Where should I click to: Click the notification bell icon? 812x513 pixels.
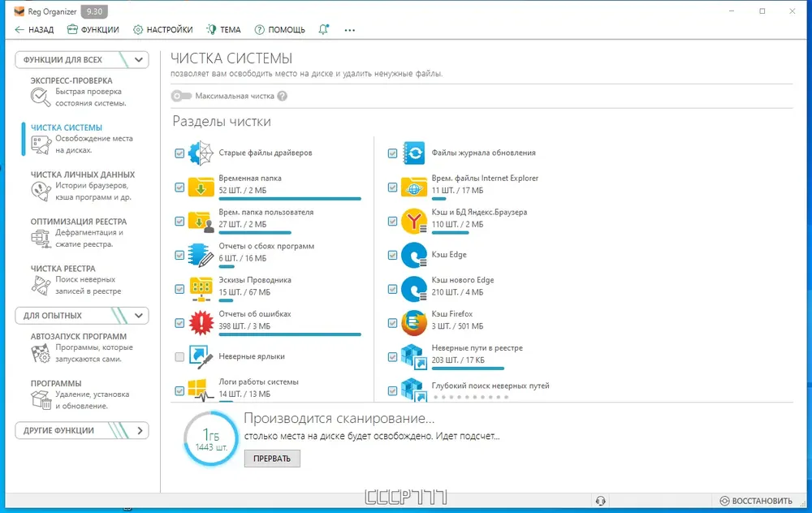324,29
